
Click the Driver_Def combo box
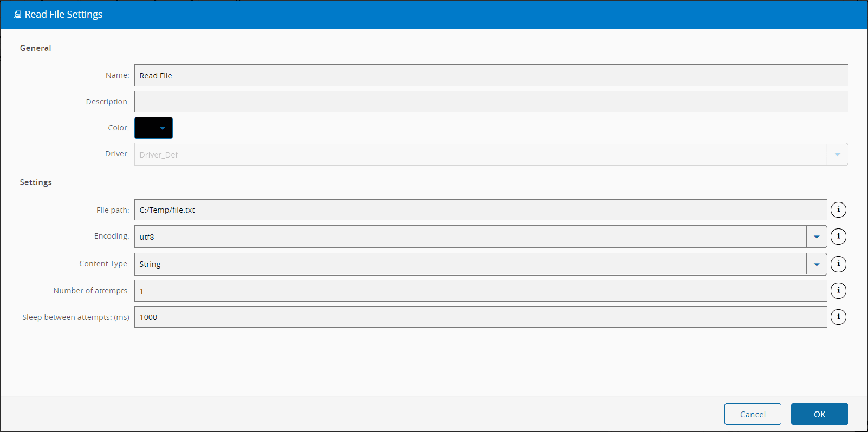tap(480, 154)
